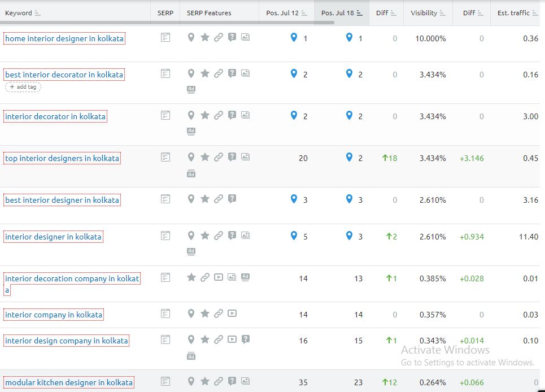Viewport: 545px width, 392px height.
Task: Click the video icon for interior design company in kolkata
Action: click(232, 339)
